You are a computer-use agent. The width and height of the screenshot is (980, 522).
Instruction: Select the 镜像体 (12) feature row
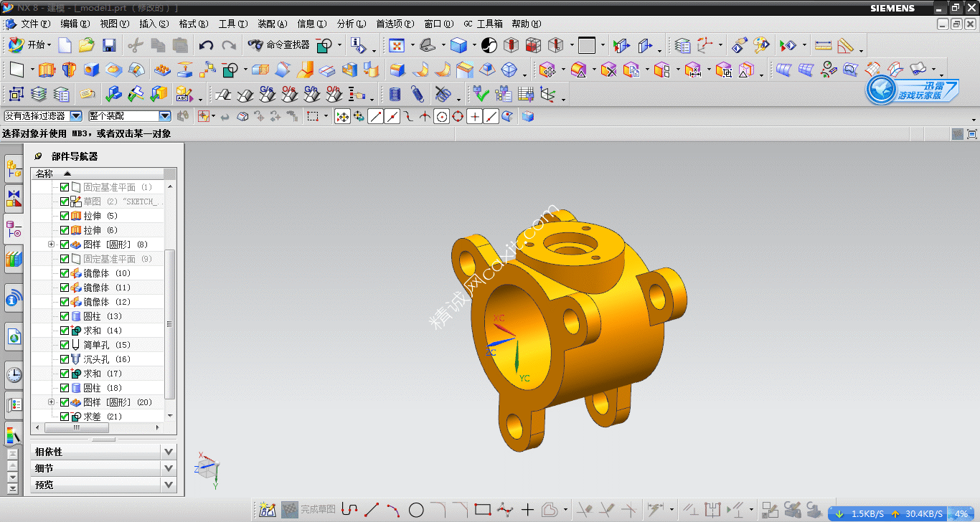pos(98,302)
